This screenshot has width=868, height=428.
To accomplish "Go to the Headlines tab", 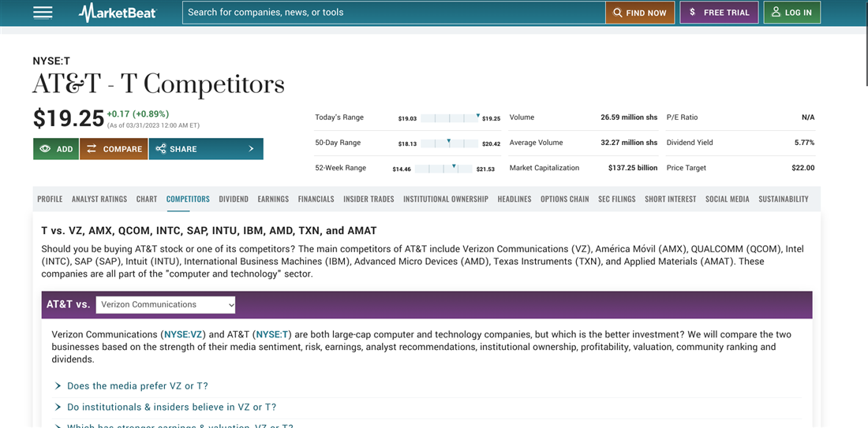I will 514,199.
